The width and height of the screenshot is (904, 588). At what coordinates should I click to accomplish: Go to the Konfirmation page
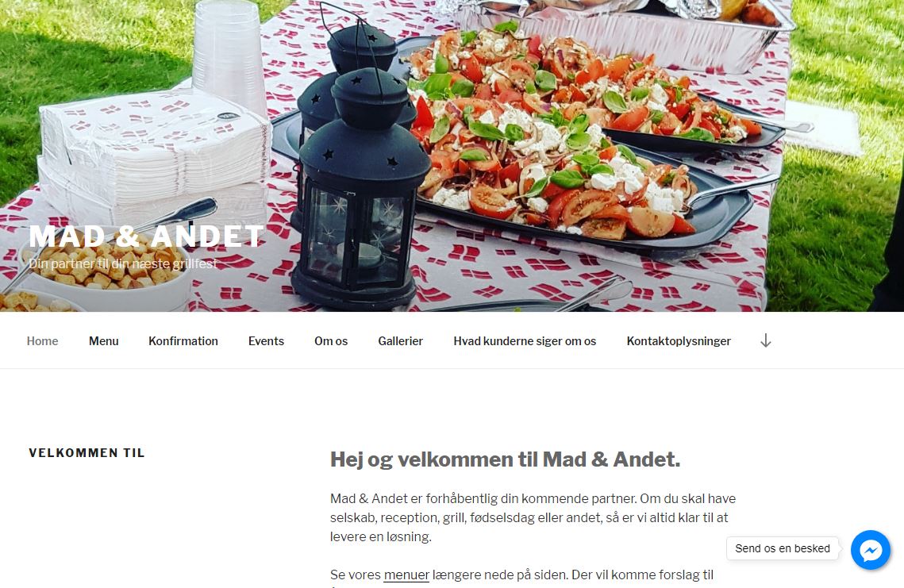pos(183,340)
